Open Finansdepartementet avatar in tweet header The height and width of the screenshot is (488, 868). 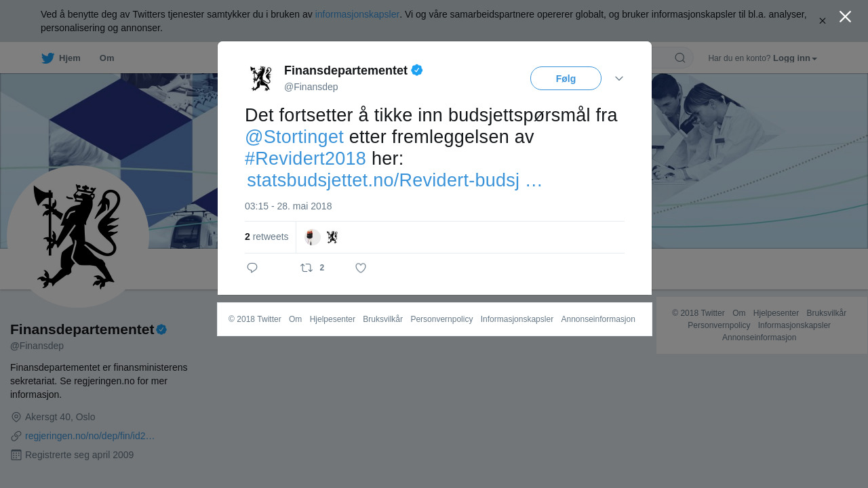coord(261,78)
